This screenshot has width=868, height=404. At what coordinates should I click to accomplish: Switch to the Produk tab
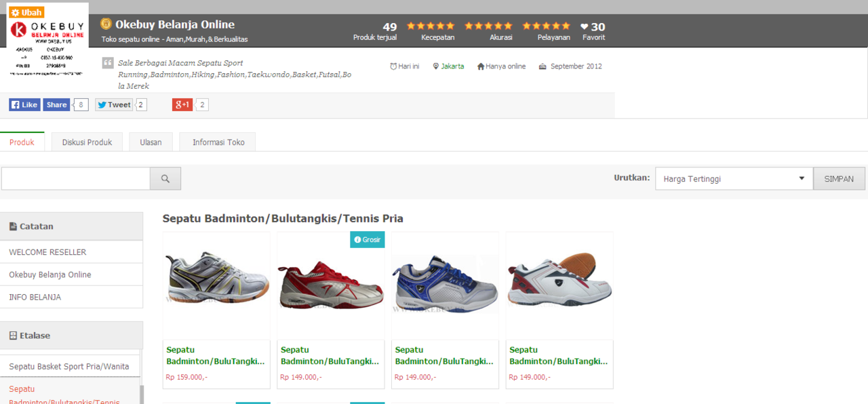[x=22, y=142]
